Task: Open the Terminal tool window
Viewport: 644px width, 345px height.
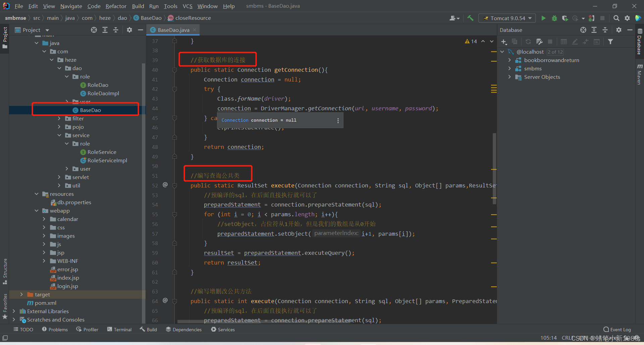Action: tap(119, 330)
